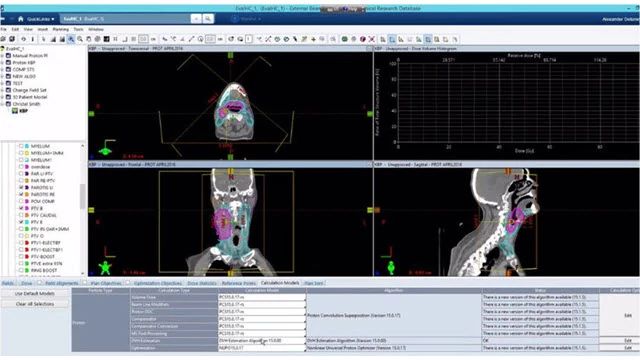Expand the TEST tree node
Viewport: 640px width, 360px height.
[2, 83]
